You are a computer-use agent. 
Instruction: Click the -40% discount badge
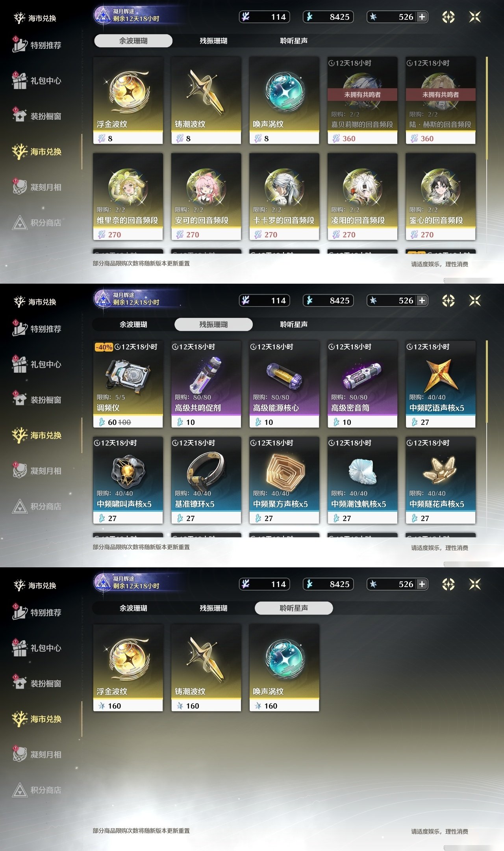point(104,347)
